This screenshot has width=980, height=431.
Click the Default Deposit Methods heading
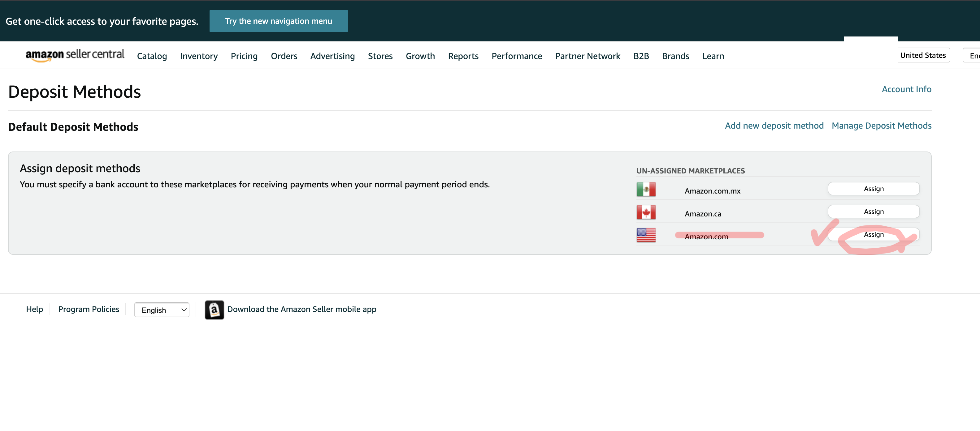[73, 126]
